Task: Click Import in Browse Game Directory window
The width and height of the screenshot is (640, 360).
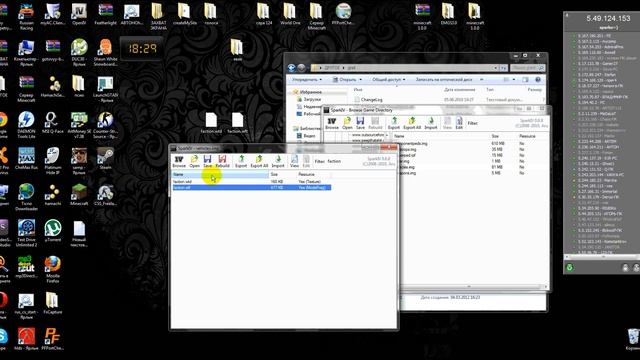Action: tap(431, 123)
